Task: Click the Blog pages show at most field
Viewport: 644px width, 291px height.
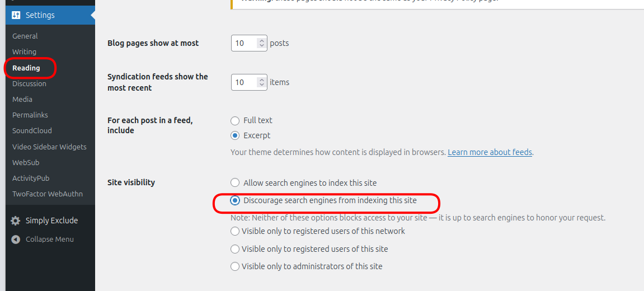Action: [x=250, y=43]
